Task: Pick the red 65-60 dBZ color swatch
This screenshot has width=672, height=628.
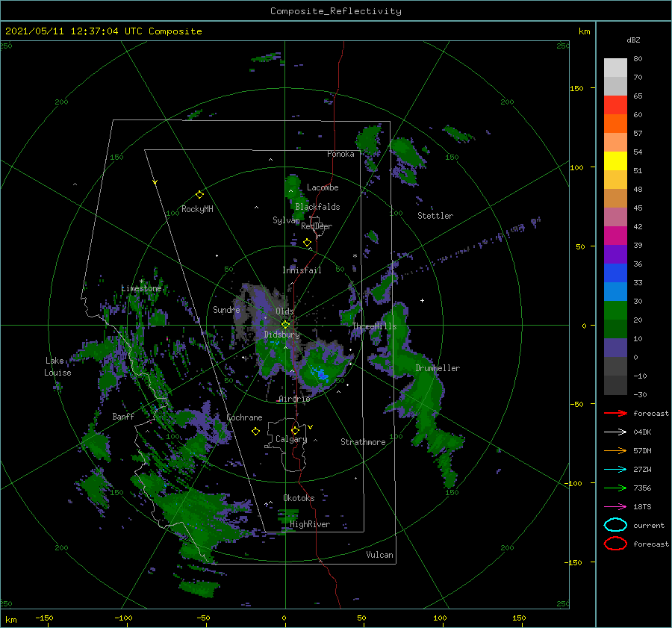Action: click(615, 105)
